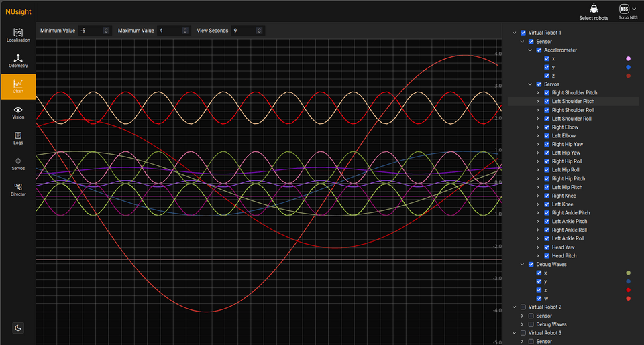Screen dimensions: 644x345
Task: Expand the Left Elbow node
Action: pos(538,136)
